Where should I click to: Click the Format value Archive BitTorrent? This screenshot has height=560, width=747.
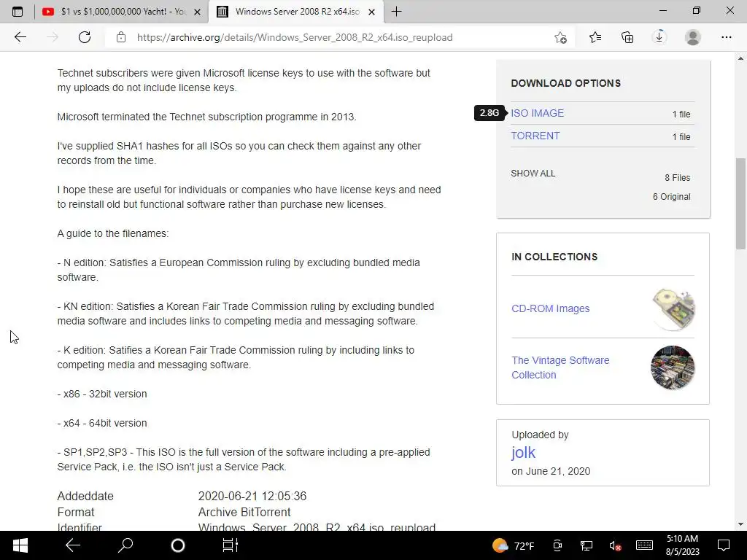click(244, 513)
